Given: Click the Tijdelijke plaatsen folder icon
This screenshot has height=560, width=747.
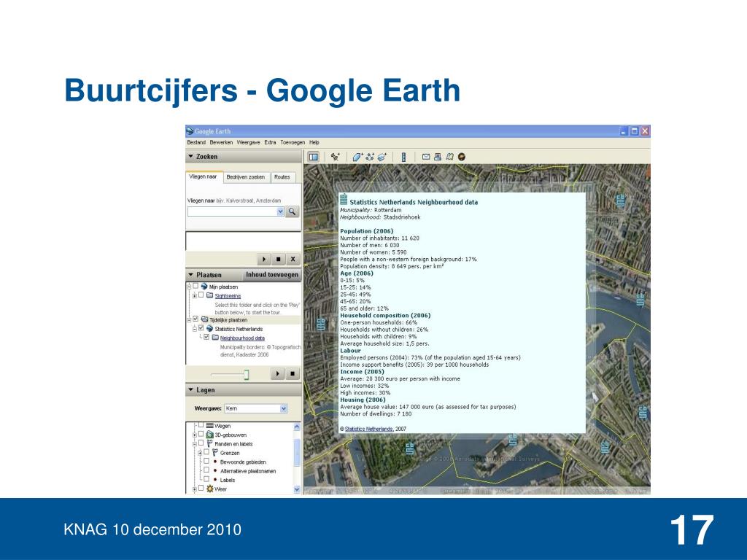Looking at the screenshot, I should point(204,319).
